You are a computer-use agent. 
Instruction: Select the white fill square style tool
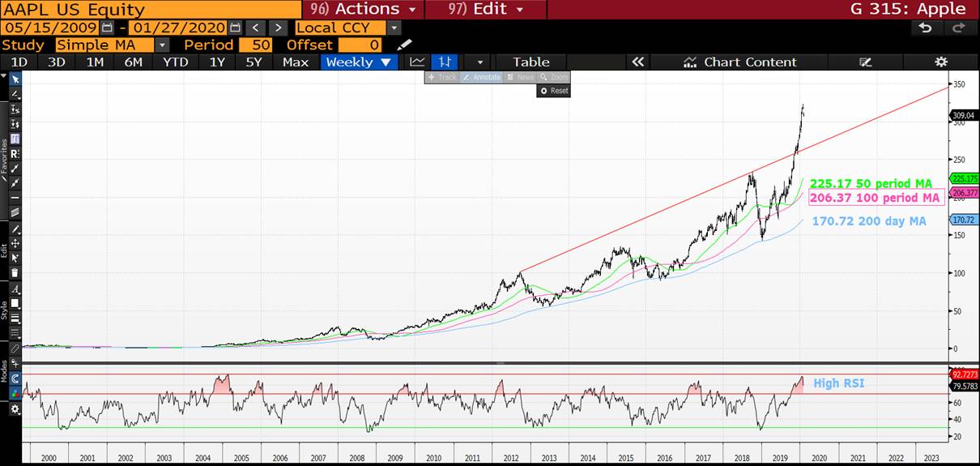point(15,303)
